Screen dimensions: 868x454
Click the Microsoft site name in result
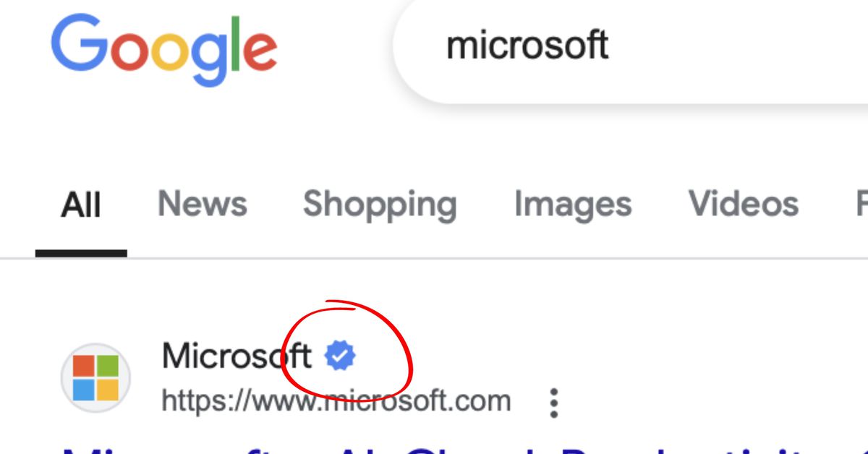[x=237, y=356]
